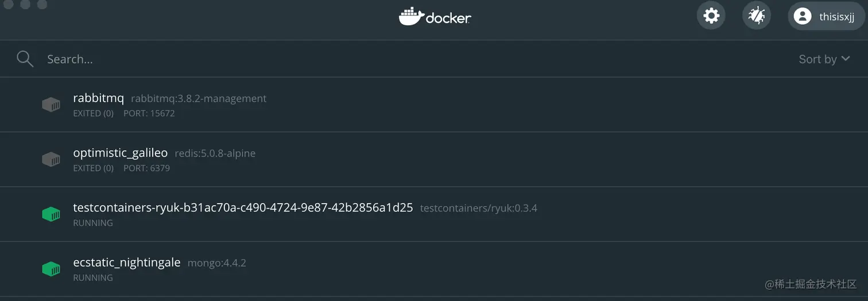Click the rabbitmq container icon

coord(51,105)
